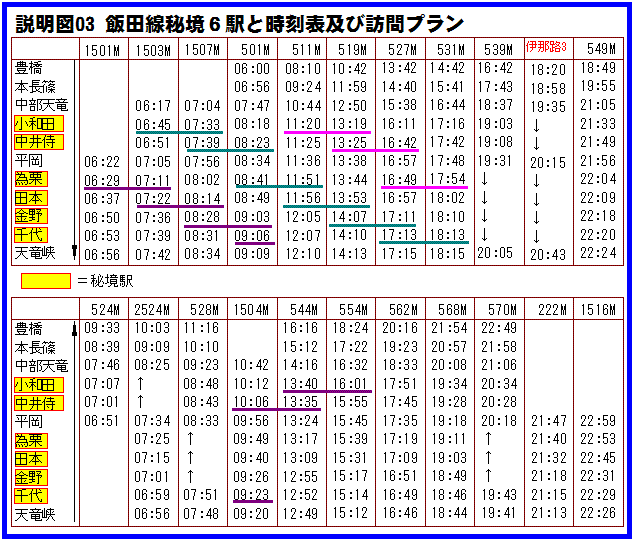Click the underlined 06:29 為栗 time of 1501M
The image size is (635, 540).
tap(102, 181)
